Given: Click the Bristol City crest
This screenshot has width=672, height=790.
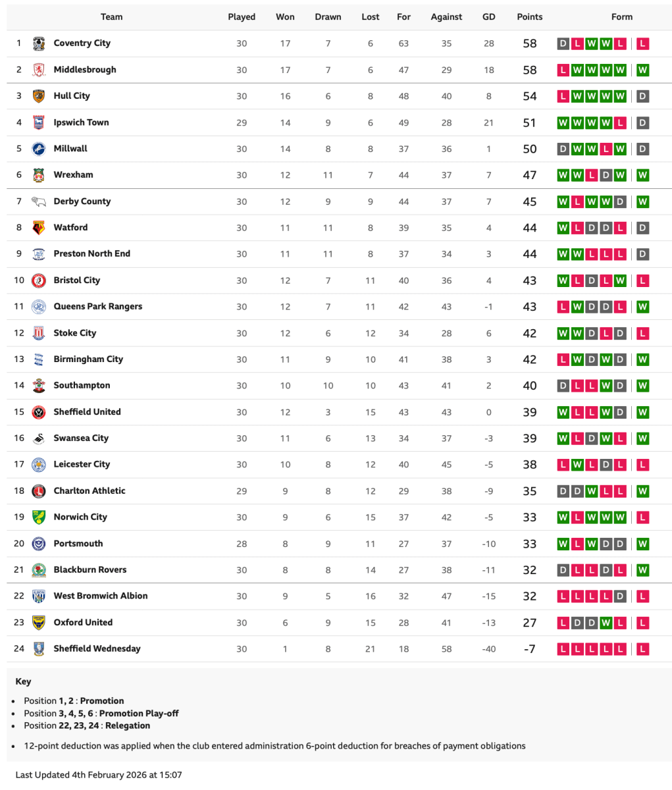Looking at the screenshot, I should [x=39, y=280].
